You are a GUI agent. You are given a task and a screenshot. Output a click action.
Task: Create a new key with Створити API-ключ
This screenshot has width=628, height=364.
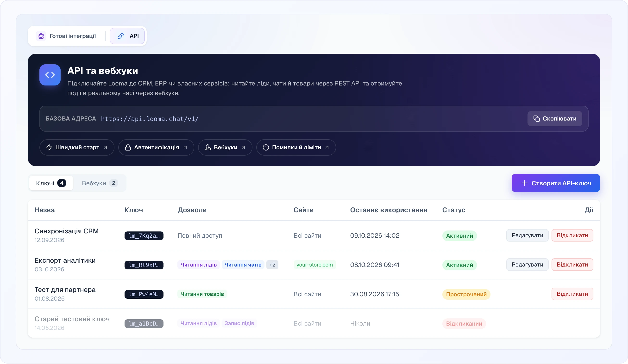click(556, 183)
